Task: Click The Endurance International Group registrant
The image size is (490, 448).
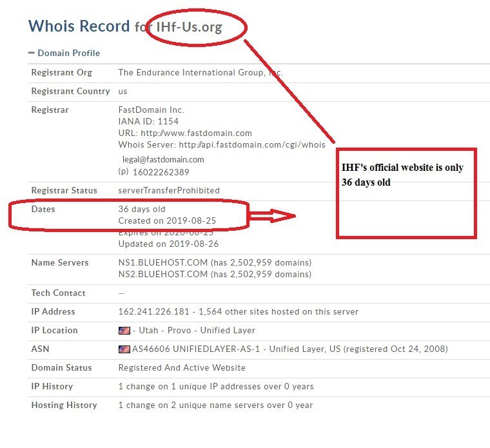Action: coord(200,72)
